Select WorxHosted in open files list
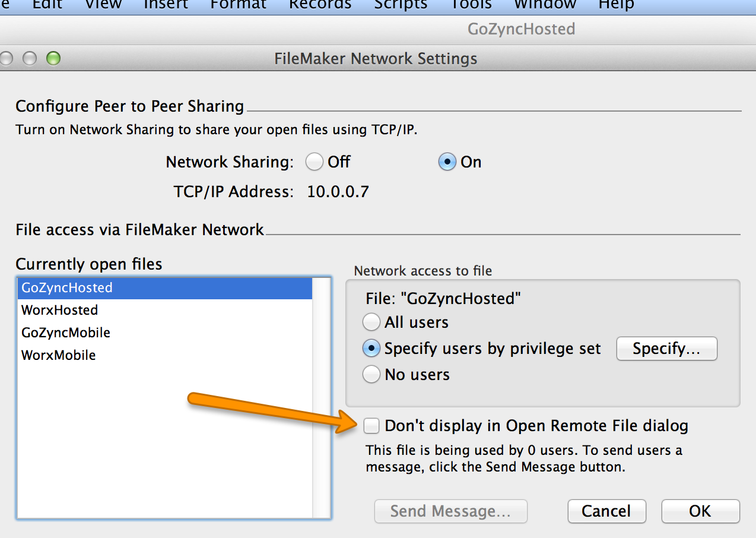This screenshot has width=756, height=538. [164, 310]
